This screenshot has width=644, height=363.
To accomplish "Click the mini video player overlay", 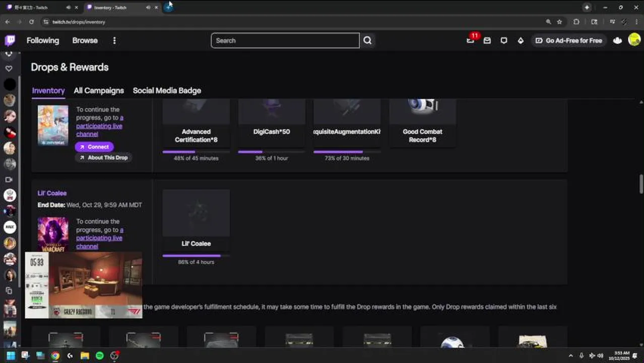I will (84, 285).
